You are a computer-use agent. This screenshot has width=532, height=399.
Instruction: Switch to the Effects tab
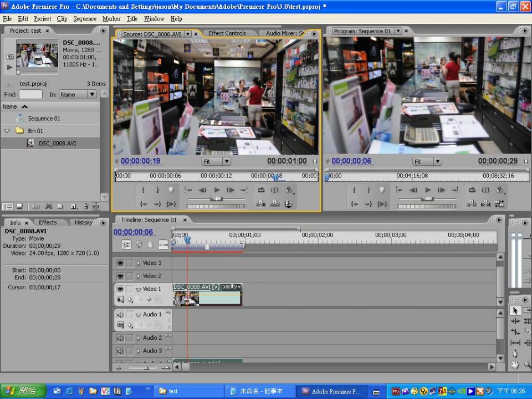pyautogui.click(x=48, y=222)
